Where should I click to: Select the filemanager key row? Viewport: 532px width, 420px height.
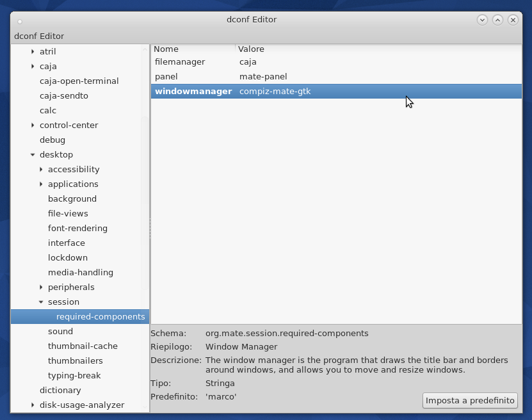(336, 62)
